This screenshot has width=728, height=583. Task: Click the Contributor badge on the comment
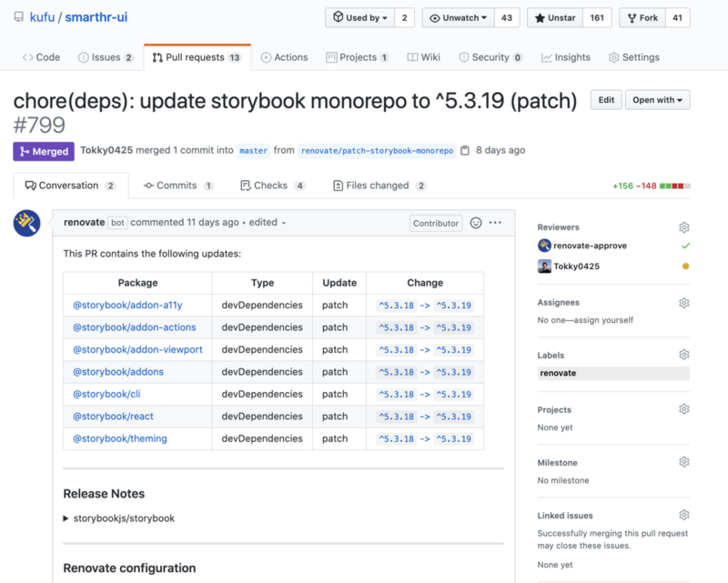pyautogui.click(x=436, y=223)
